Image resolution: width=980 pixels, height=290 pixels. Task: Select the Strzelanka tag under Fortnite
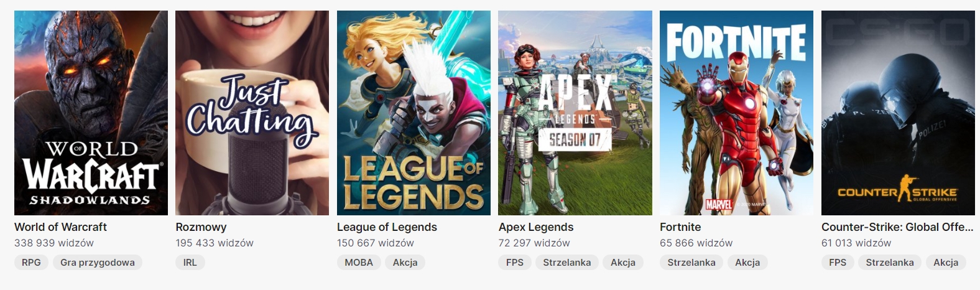tap(691, 263)
